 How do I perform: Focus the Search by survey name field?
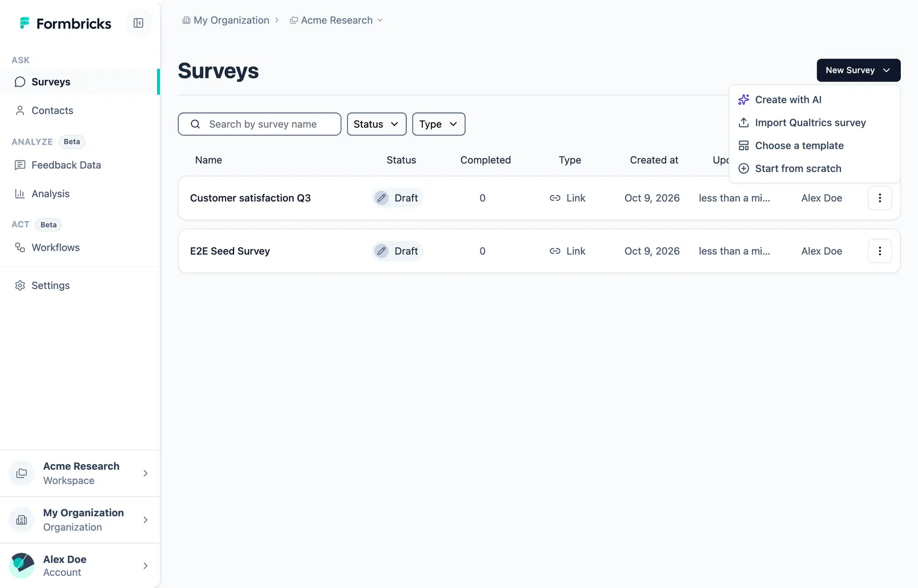pyautogui.click(x=259, y=124)
